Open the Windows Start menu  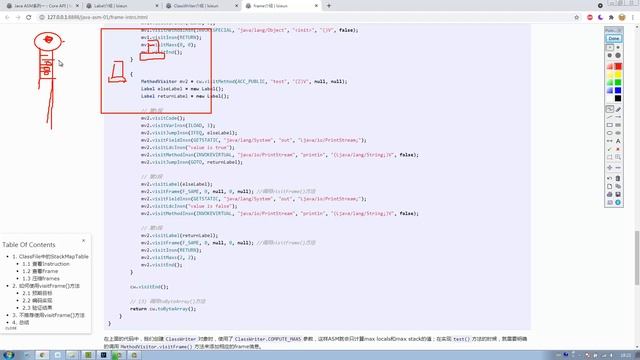point(8,355)
